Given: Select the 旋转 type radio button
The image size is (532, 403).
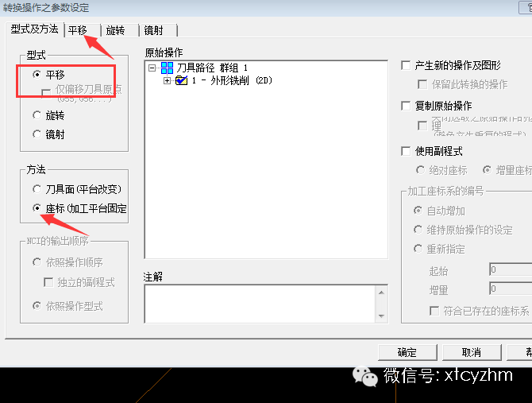Looking at the screenshot, I should [x=37, y=115].
